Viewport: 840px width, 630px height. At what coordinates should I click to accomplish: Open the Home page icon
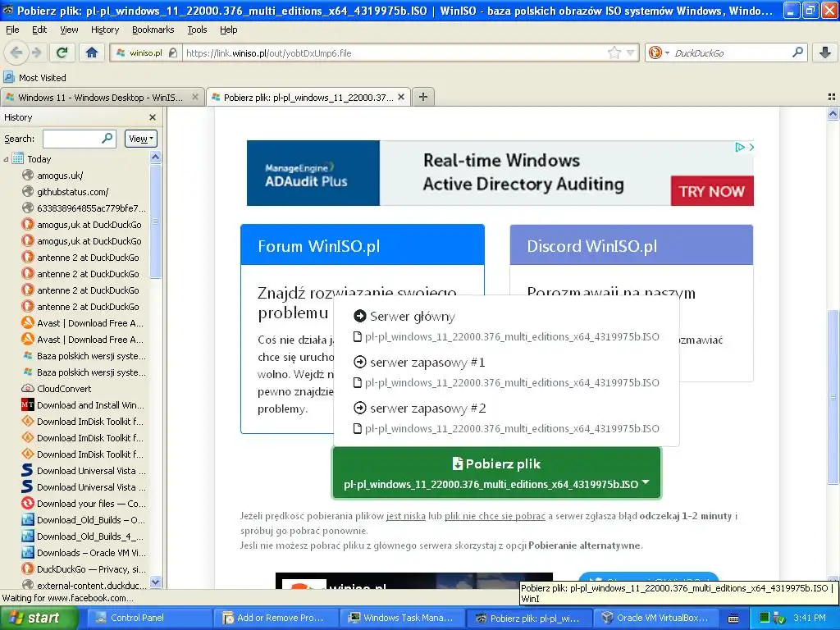tap(92, 52)
